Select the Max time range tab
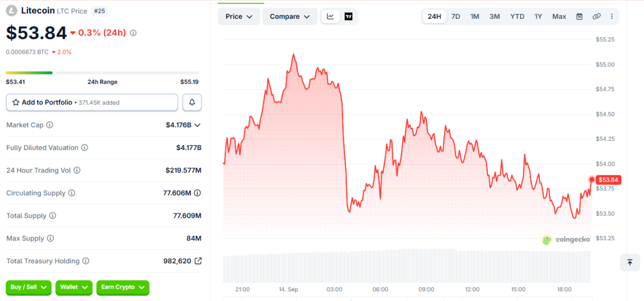Screen dimensions: 644x301 559,16
